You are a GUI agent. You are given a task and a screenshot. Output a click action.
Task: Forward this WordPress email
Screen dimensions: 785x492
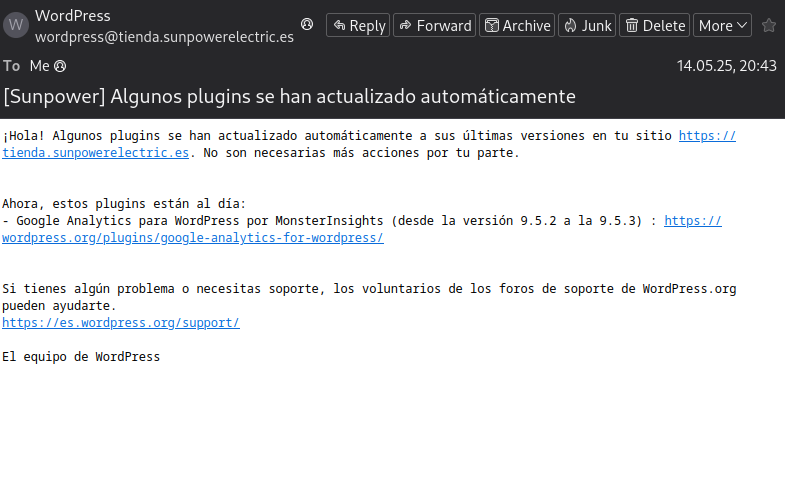click(x=435, y=26)
